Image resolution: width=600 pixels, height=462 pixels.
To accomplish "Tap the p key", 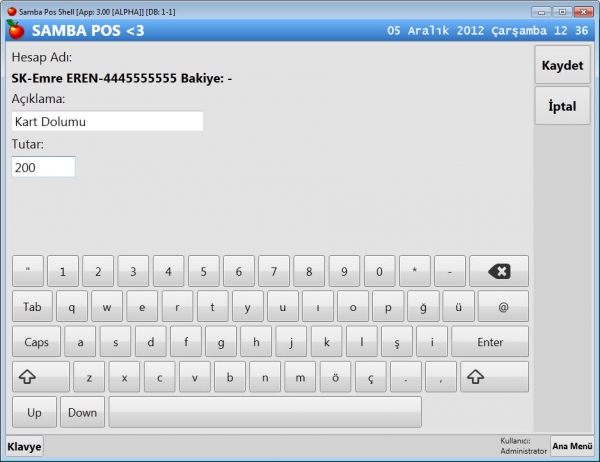I will [388, 307].
